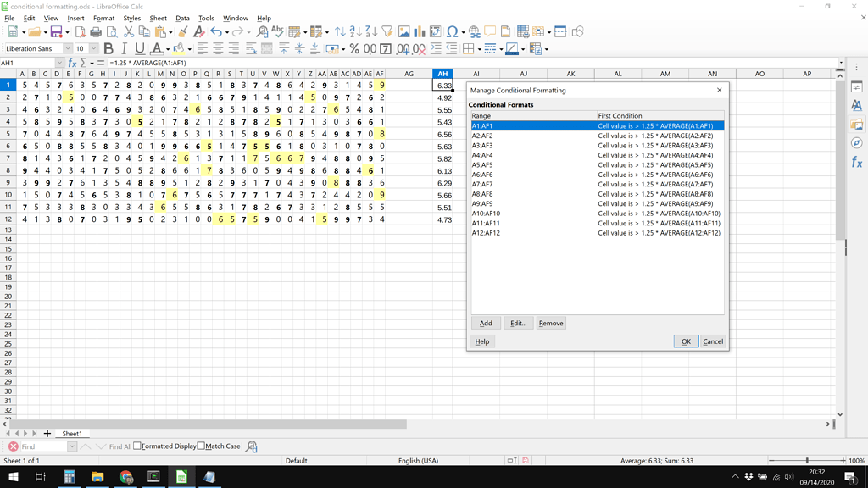The width and height of the screenshot is (868, 488).
Task: Open the font size dropdown
Action: [93, 48]
